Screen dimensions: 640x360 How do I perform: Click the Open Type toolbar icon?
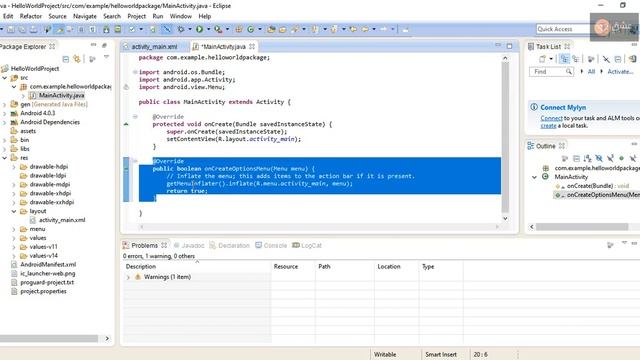coord(271,29)
